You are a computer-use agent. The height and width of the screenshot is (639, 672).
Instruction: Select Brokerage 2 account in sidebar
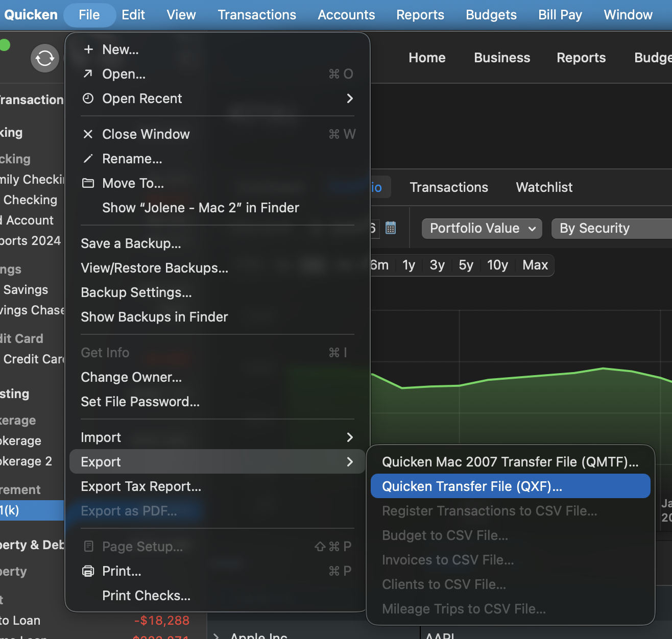[x=32, y=461]
